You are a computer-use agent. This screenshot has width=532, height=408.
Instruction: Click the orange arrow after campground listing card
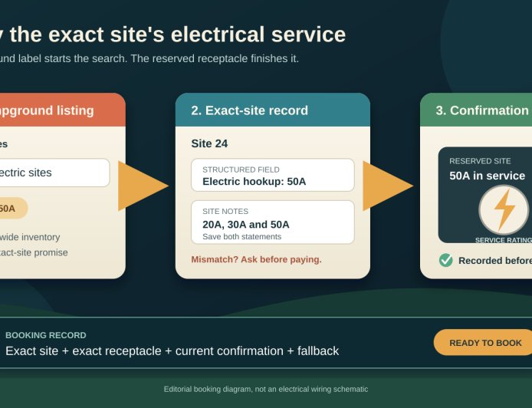(143, 186)
